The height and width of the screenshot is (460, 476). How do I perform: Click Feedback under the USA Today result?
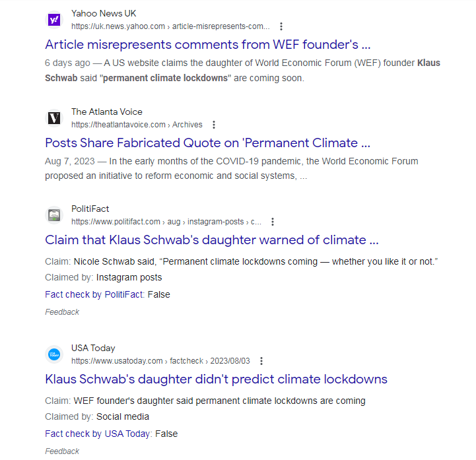[62, 451]
